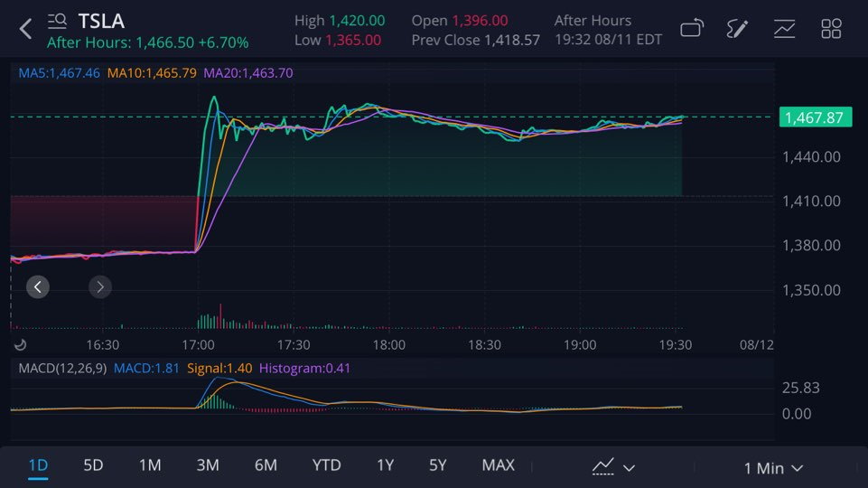Tap the MACD(12,26,9) indicator label
Viewport: 868px width, 488px height.
62,369
